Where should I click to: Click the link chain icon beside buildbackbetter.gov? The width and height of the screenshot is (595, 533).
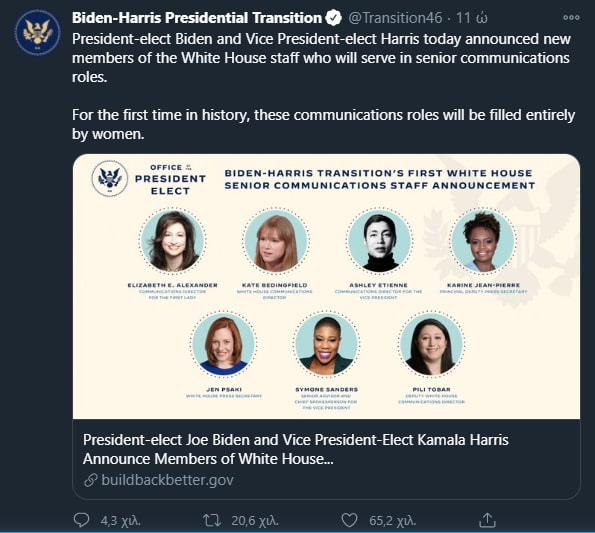tap(90, 480)
